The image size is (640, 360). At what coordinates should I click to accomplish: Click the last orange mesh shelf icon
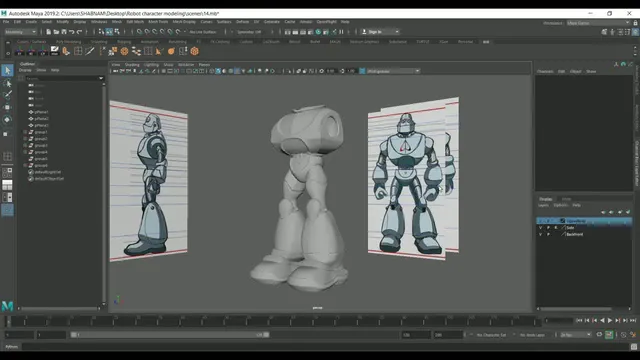pyautogui.click(x=195, y=51)
